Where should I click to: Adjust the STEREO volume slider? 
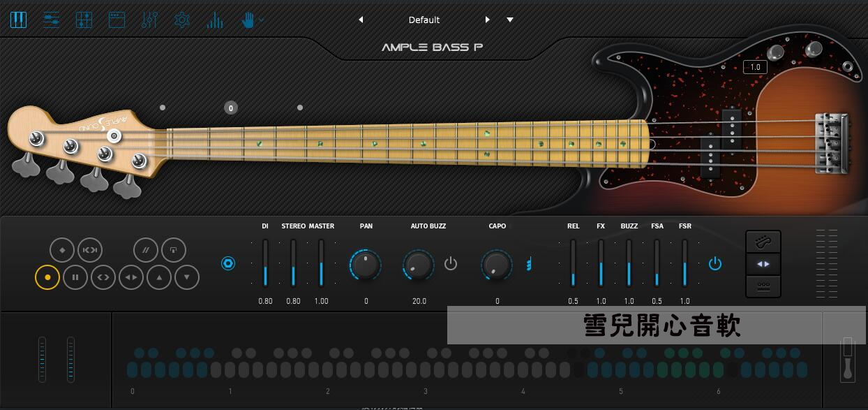pos(293,263)
